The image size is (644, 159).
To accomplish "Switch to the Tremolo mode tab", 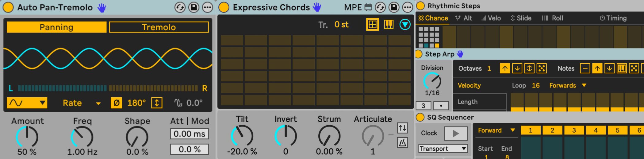I will [159, 27].
